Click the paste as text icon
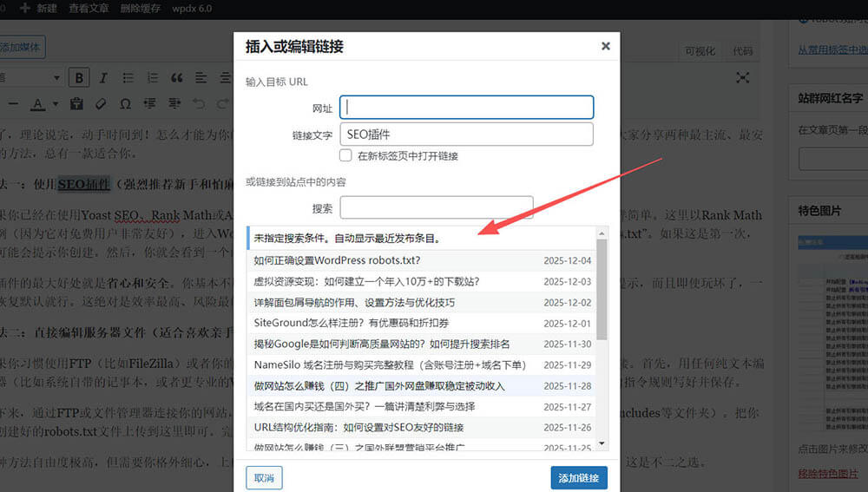The image size is (868, 492). [76, 104]
